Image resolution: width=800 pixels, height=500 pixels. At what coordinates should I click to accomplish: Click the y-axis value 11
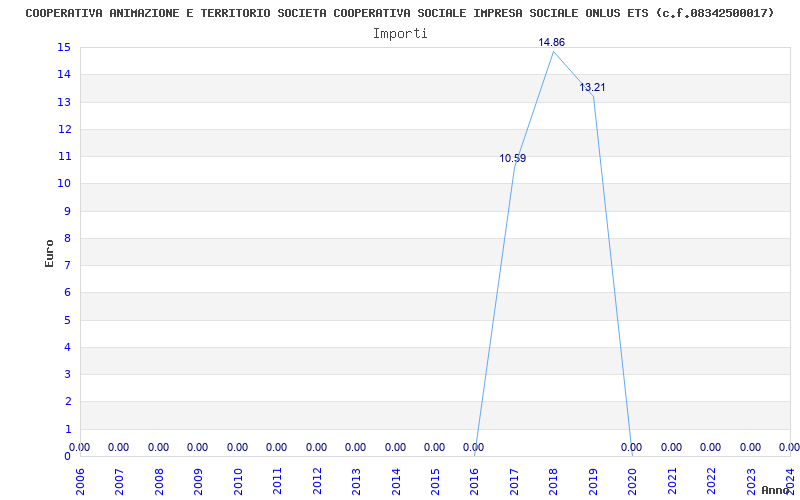coord(64,156)
